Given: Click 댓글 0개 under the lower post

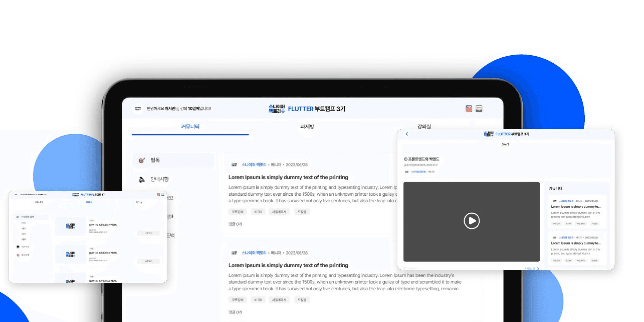Looking at the screenshot, I should pyautogui.click(x=235, y=312).
